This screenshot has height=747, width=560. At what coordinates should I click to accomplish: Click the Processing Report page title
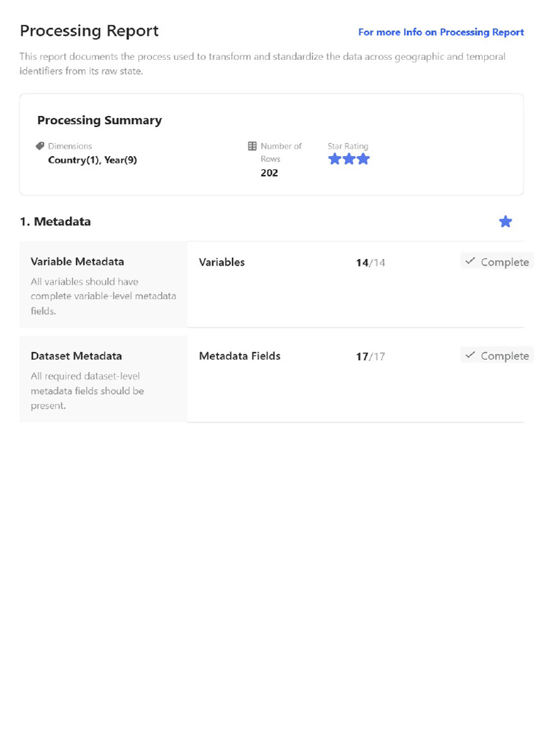pos(89,31)
